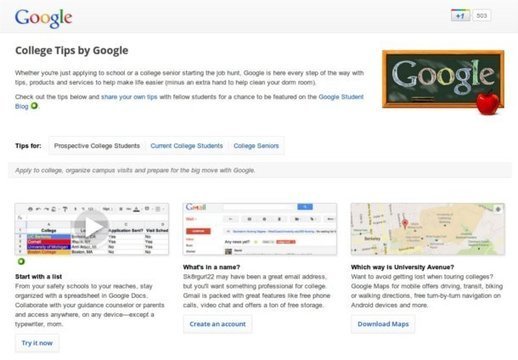Open the Google Maps thumbnail
The width and height of the screenshot is (518, 360).
pos(428,229)
